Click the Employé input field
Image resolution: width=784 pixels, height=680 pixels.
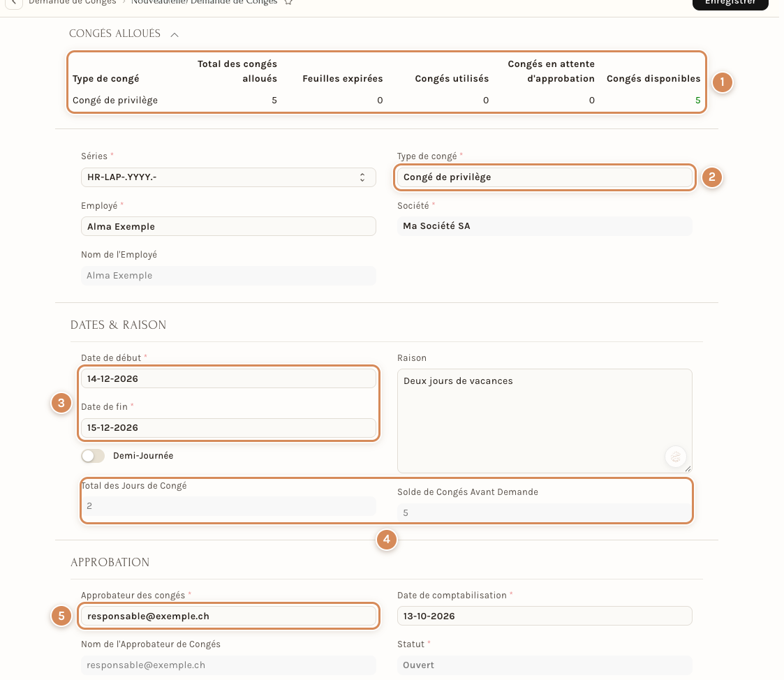point(228,226)
